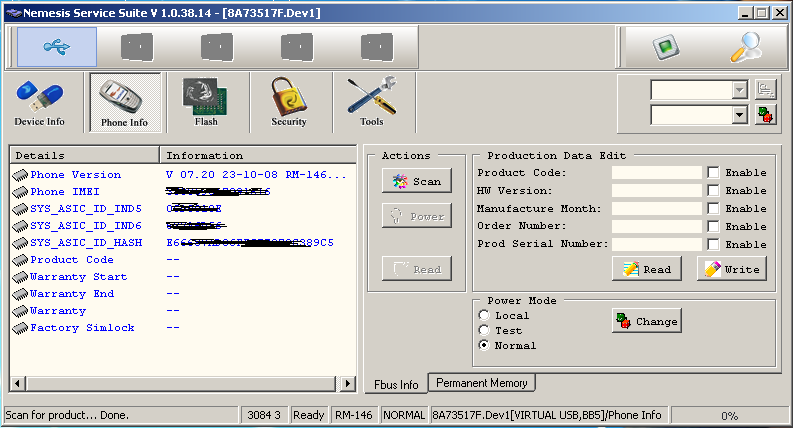The width and height of the screenshot is (793, 428).
Task: Open the Phone Info section
Action: coord(125,103)
